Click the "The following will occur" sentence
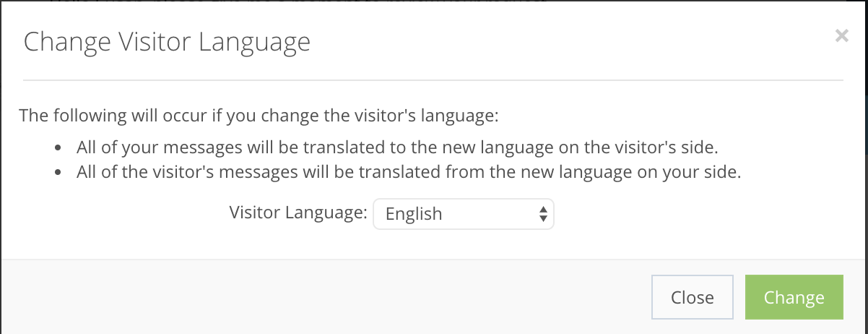The image size is (868, 334). [259, 116]
